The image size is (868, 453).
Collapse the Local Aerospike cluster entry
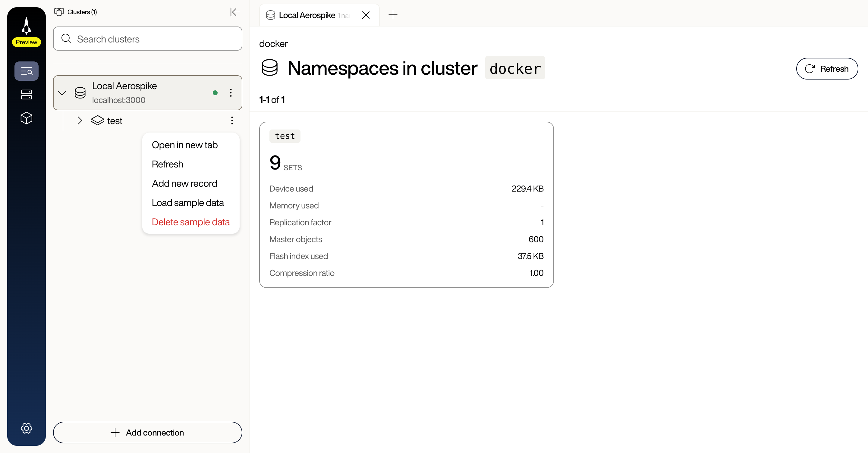point(62,93)
